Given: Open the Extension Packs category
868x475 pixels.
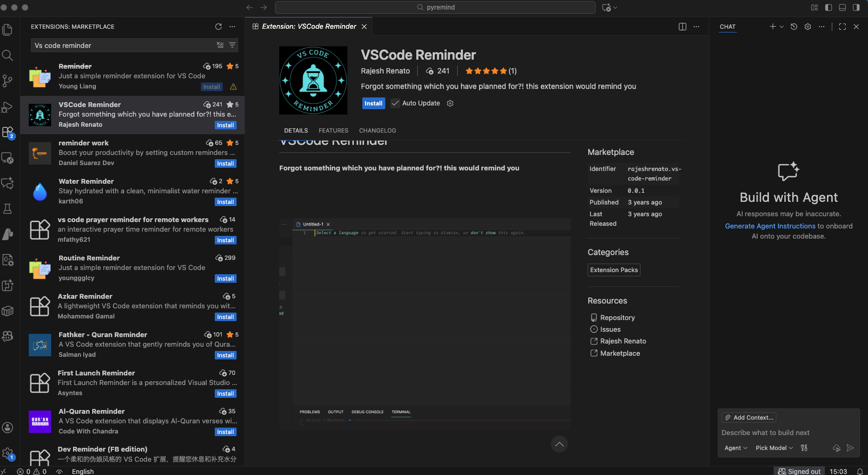Looking at the screenshot, I should 614,270.
